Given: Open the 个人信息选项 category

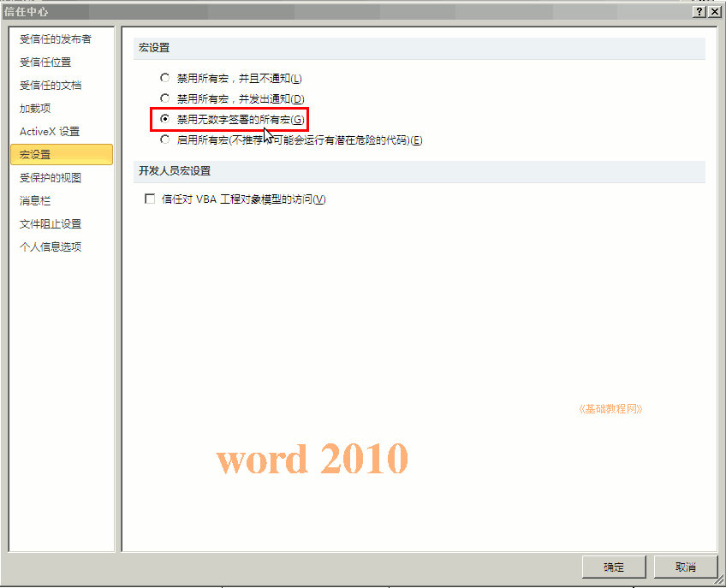Looking at the screenshot, I should pos(51,246).
